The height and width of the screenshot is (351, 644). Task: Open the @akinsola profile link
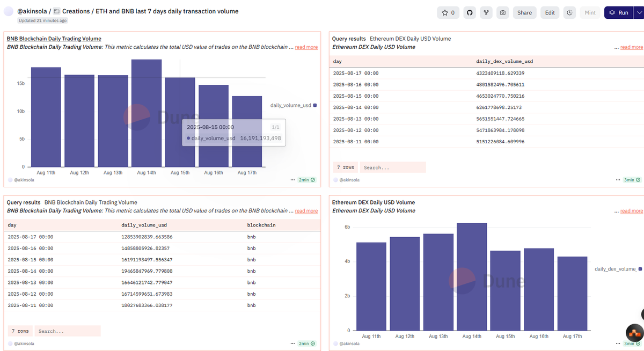pos(31,10)
